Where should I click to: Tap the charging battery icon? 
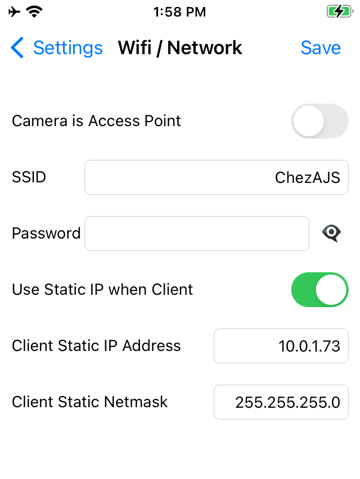tap(340, 12)
